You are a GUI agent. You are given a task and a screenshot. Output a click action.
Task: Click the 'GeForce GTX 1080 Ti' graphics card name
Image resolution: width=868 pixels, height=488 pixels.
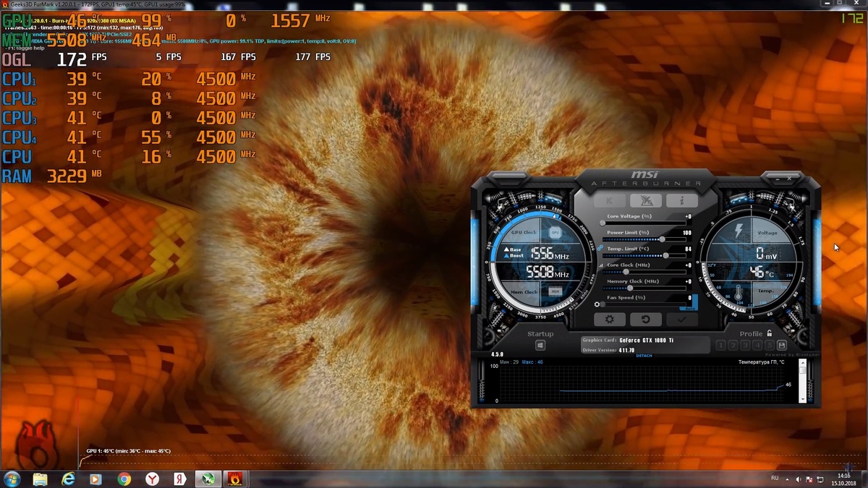[x=647, y=340]
